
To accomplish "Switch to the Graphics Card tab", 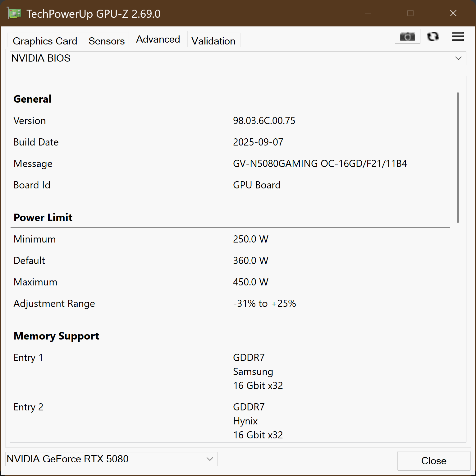I will coord(45,41).
